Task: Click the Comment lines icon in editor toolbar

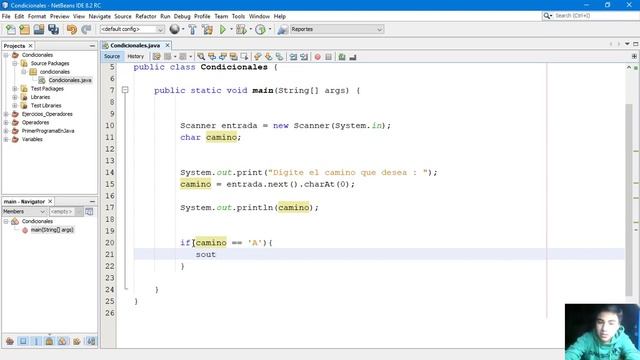Action: (x=342, y=57)
